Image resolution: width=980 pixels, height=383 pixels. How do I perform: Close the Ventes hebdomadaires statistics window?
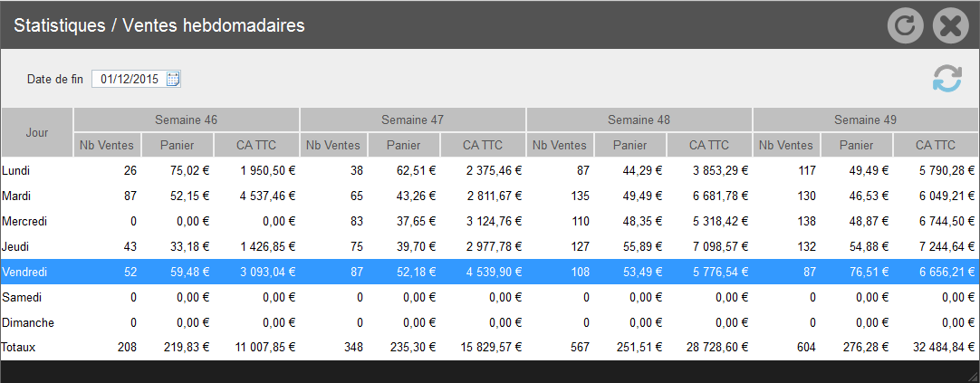[x=951, y=25]
